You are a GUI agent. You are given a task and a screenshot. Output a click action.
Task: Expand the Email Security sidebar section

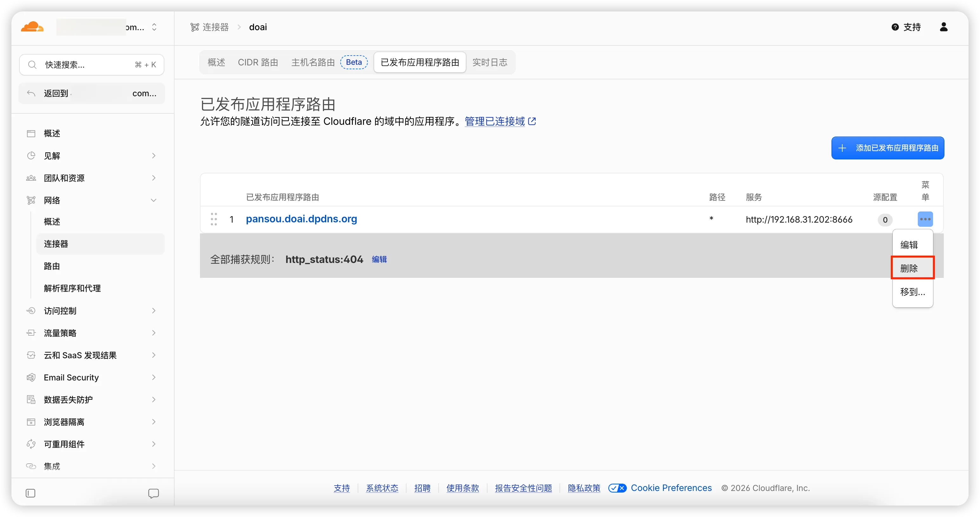click(92, 377)
